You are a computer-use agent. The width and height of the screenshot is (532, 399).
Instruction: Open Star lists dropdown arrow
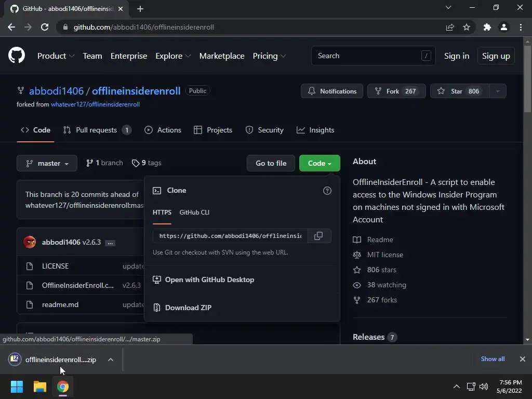point(498,91)
